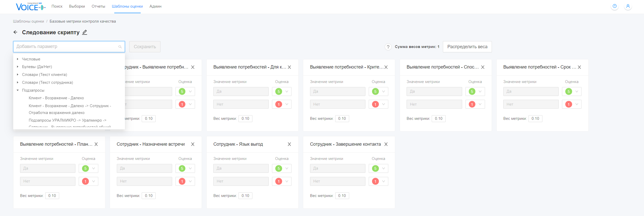
Task: Remove the Сотрудник - Назначение встречи card
Action: (x=193, y=144)
